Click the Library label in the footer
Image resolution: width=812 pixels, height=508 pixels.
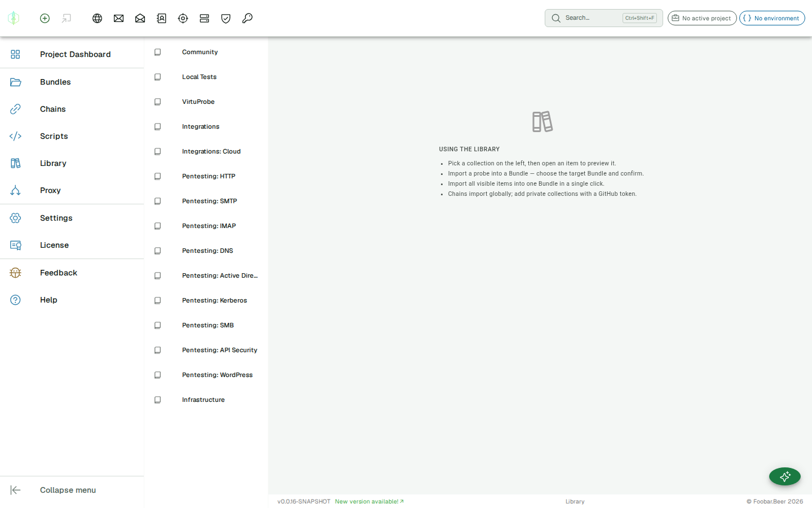(575, 501)
